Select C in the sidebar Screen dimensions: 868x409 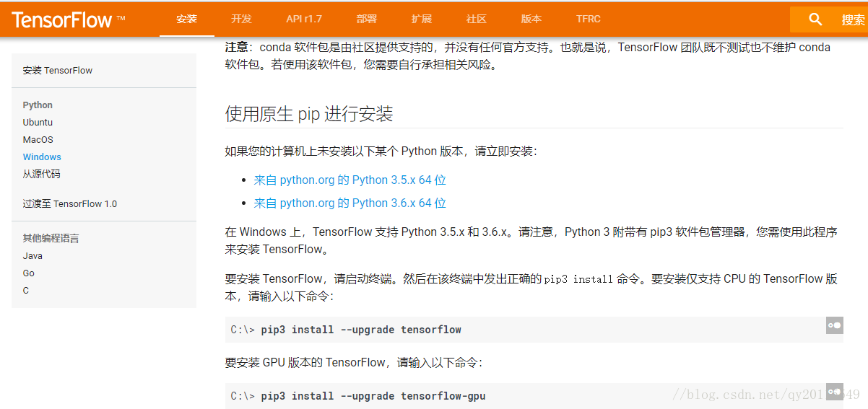pos(26,291)
